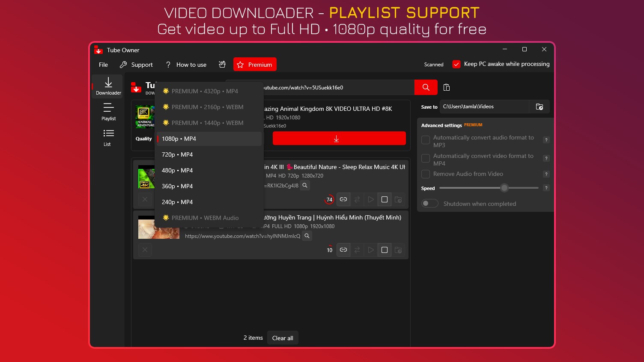Toggle Shutdown when completed switch
The width and height of the screenshot is (644, 362).
[x=430, y=204]
